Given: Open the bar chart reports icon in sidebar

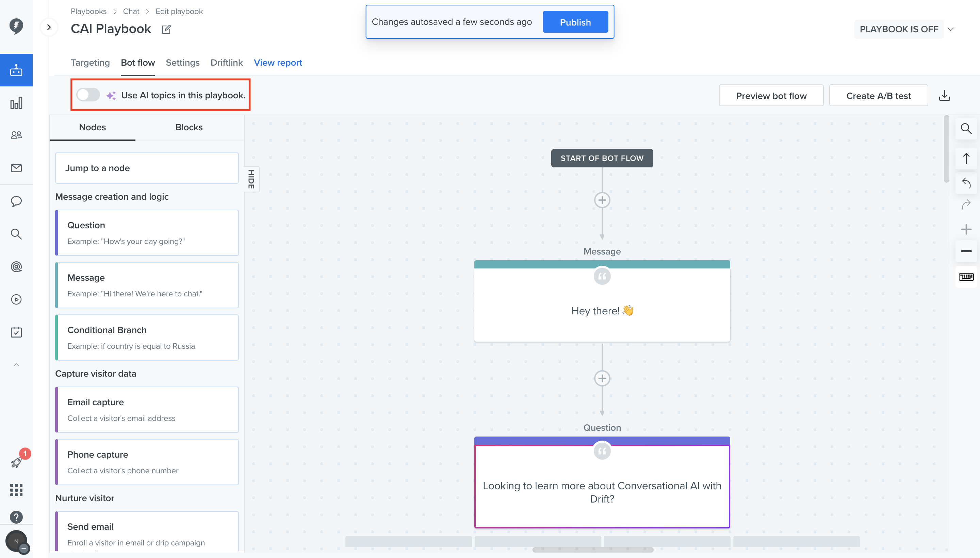Looking at the screenshot, I should pyautogui.click(x=16, y=103).
